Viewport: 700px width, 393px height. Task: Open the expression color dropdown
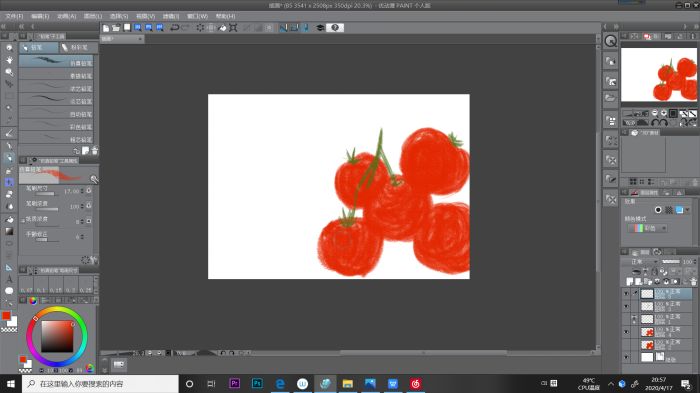pyautogui.click(x=648, y=228)
